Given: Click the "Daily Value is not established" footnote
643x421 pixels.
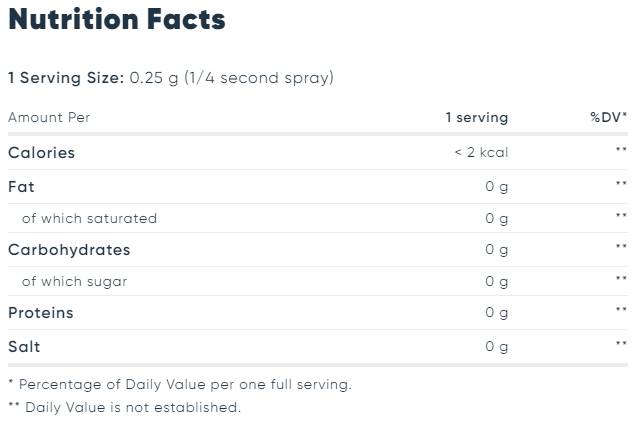Looking at the screenshot, I should click(x=132, y=407).
